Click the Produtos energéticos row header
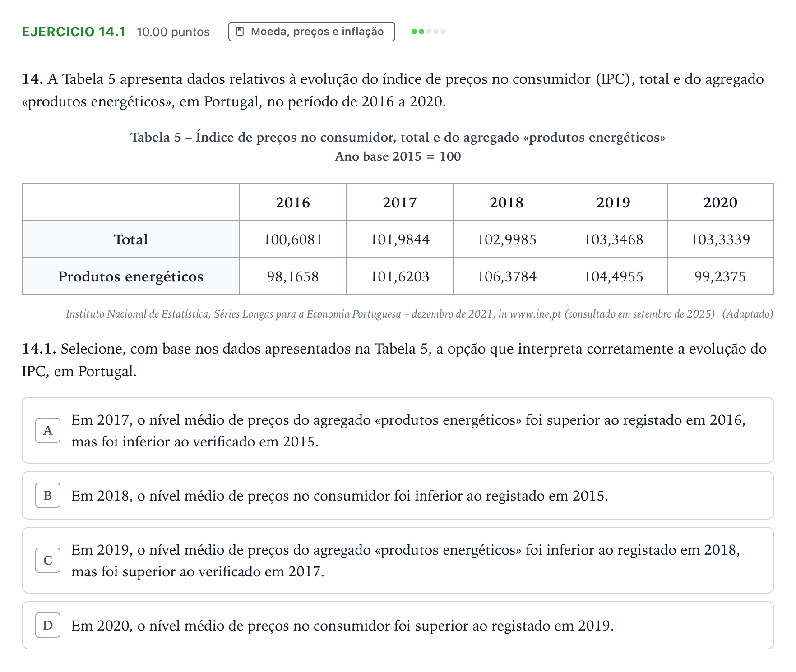 click(x=131, y=276)
